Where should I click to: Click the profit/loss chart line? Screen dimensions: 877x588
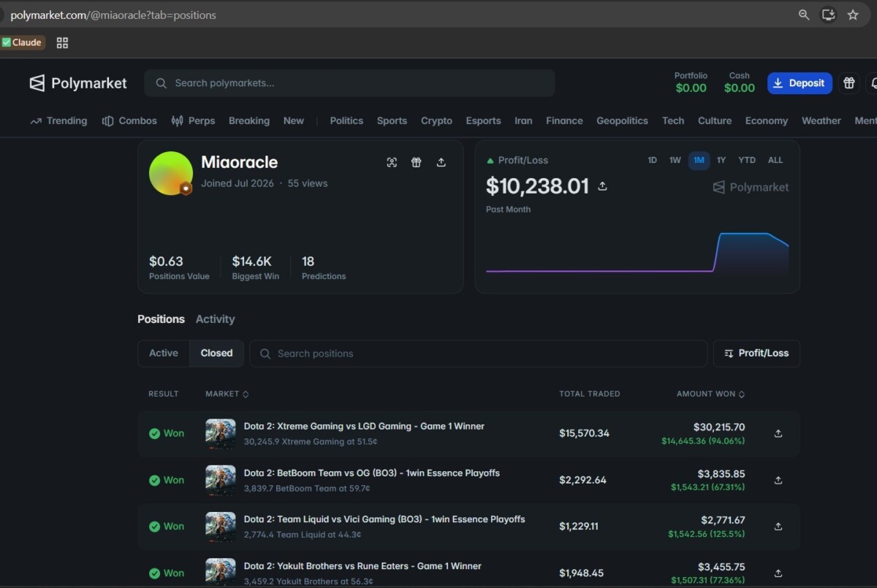click(x=637, y=252)
